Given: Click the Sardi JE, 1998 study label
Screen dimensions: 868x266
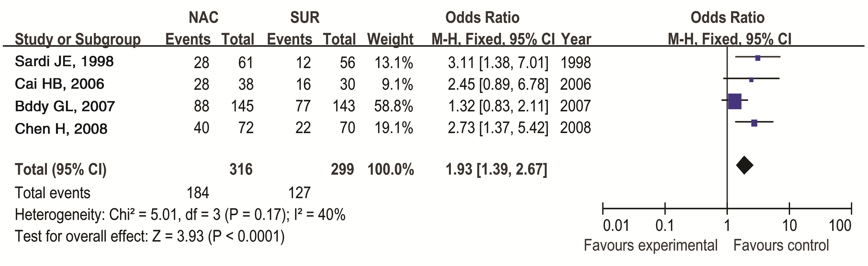Looking at the screenshot, I should (x=64, y=62).
